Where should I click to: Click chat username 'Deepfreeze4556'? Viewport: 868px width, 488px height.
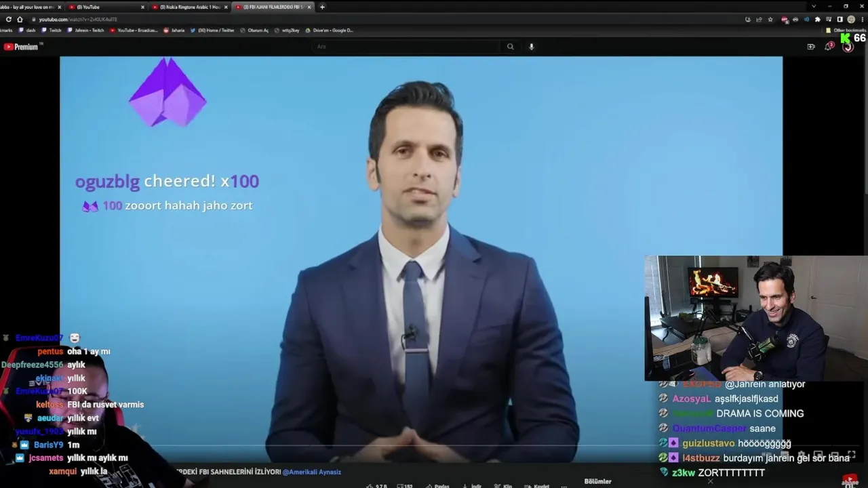point(33,365)
